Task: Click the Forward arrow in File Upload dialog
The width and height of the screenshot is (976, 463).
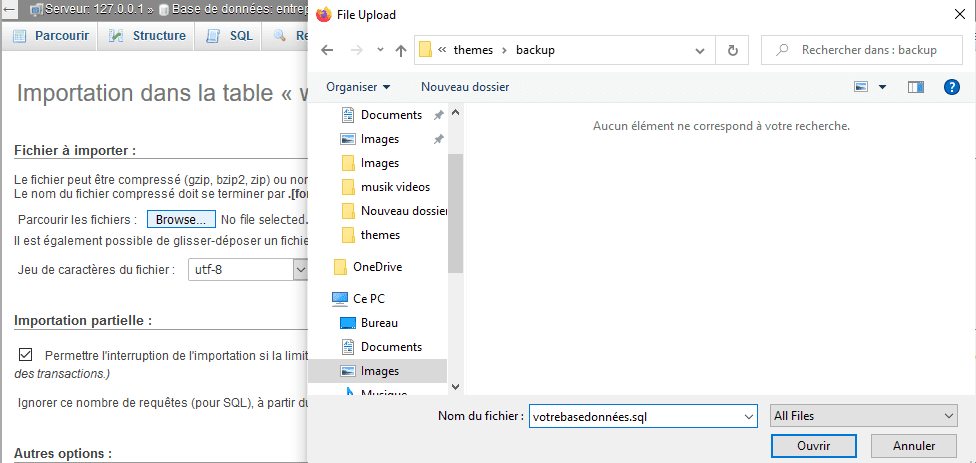Action: point(357,50)
